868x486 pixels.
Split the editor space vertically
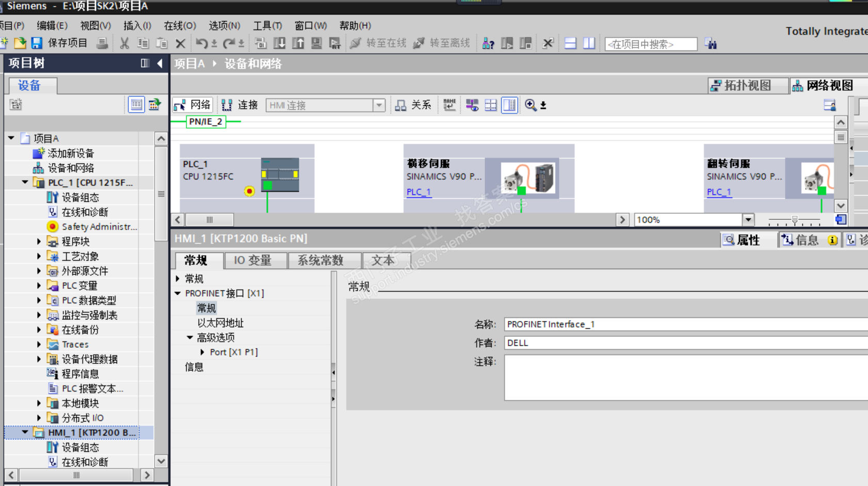[589, 43]
